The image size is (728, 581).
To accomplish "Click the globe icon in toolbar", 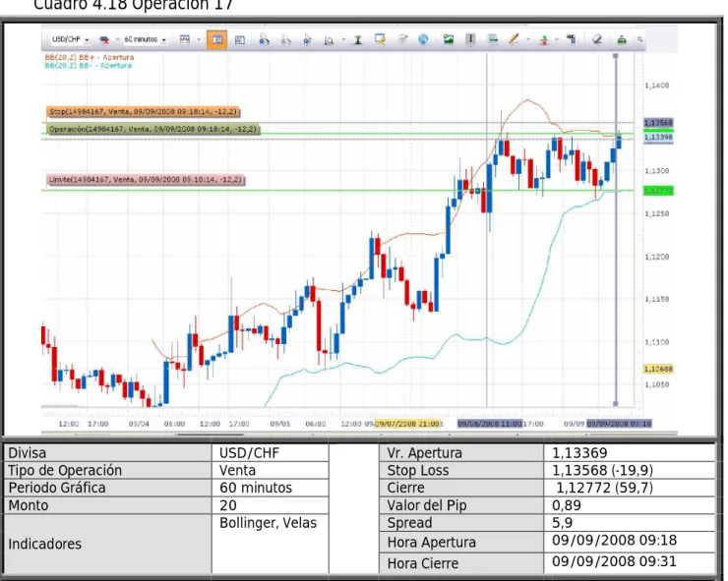I will point(423,39).
